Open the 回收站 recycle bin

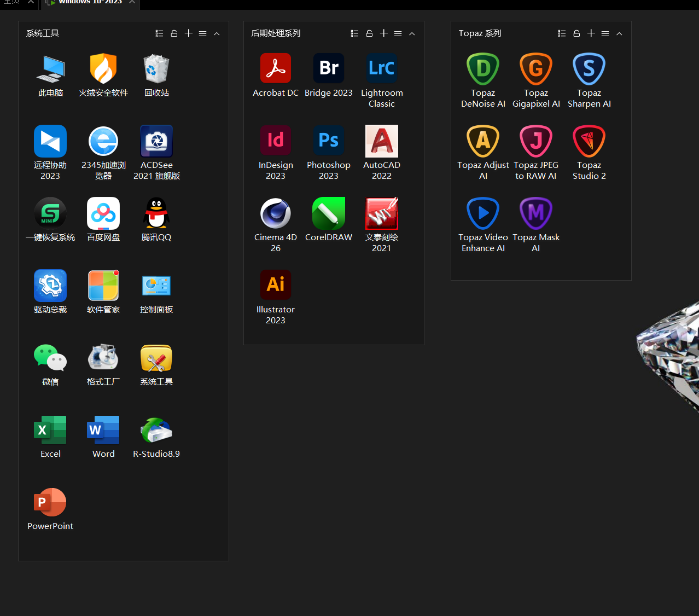156,69
